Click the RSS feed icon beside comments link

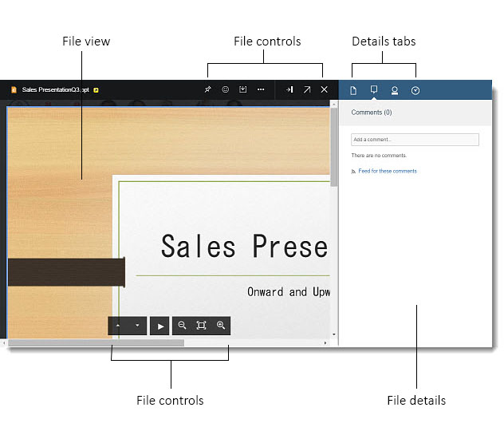[x=353, y=172]
